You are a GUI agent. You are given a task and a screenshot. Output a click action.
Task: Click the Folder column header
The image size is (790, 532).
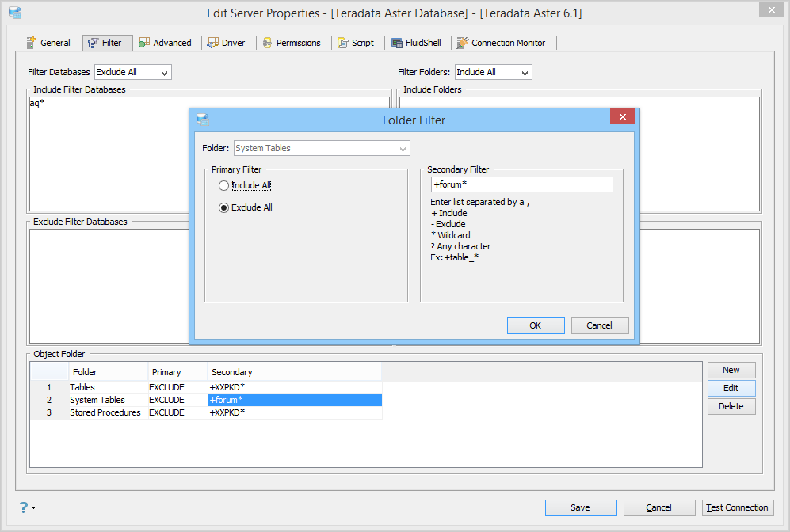[x=108, y=372]
